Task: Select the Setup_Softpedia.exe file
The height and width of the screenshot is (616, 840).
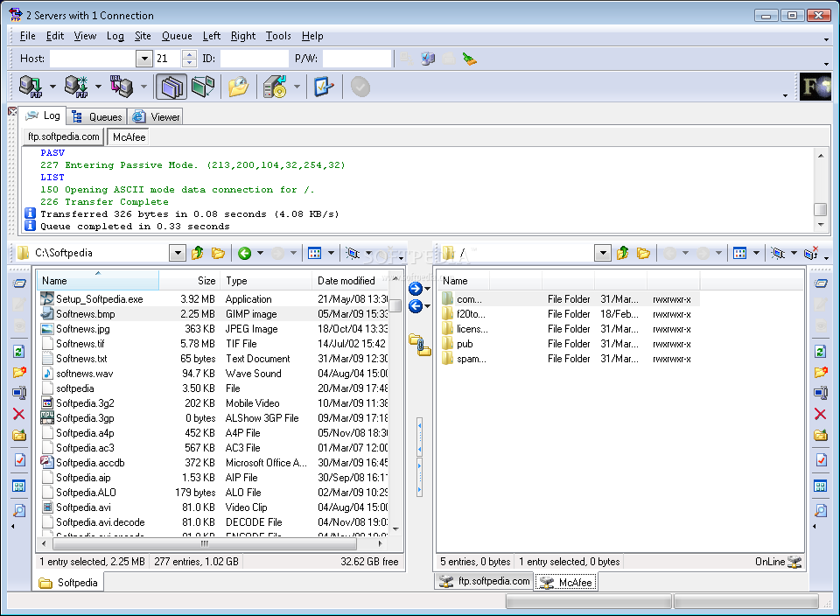Action: coord(100,299)
